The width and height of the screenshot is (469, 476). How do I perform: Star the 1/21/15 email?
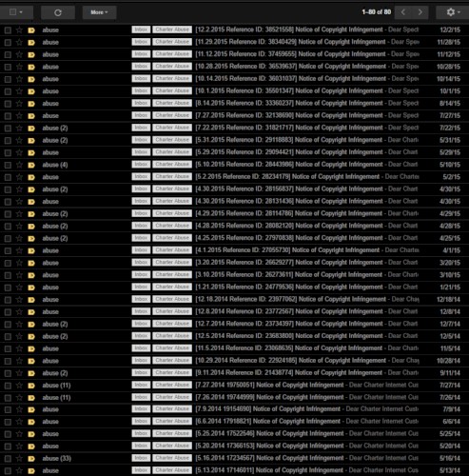pyautogui.click(x=19, y=288)
